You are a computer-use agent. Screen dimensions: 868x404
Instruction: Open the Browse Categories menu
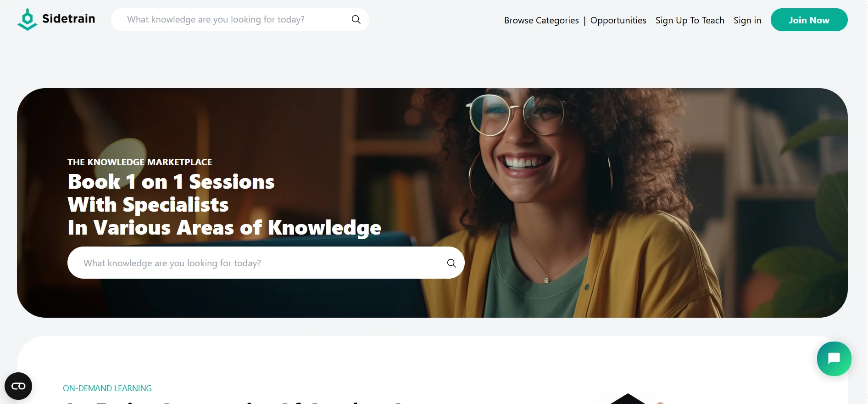[x=541, y=20]
